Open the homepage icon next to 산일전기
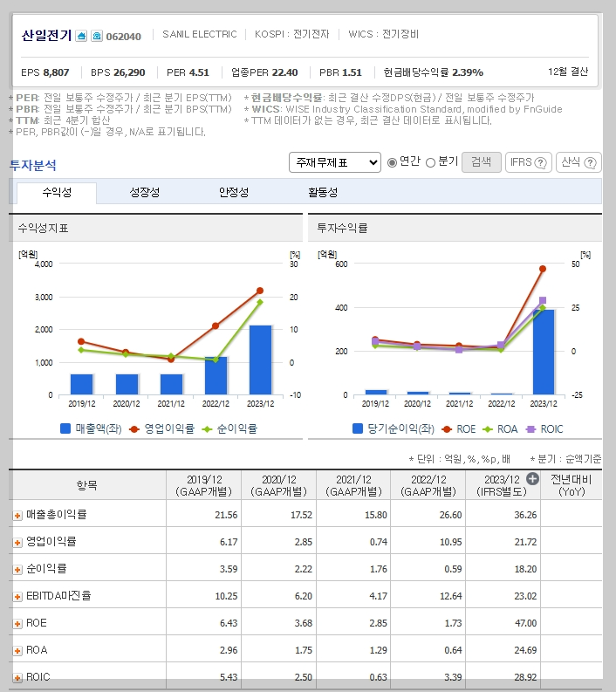 click(x=81, y=36)
